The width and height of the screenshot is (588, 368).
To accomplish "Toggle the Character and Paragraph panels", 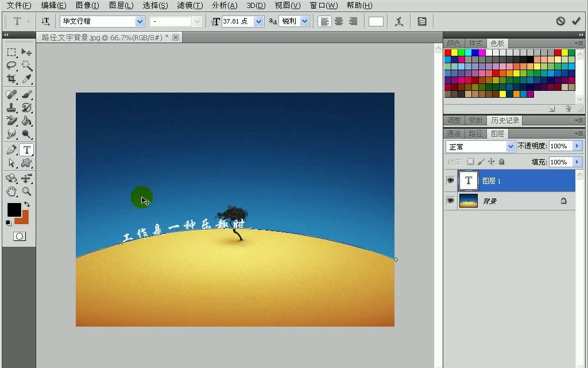I will pos(422,21).
